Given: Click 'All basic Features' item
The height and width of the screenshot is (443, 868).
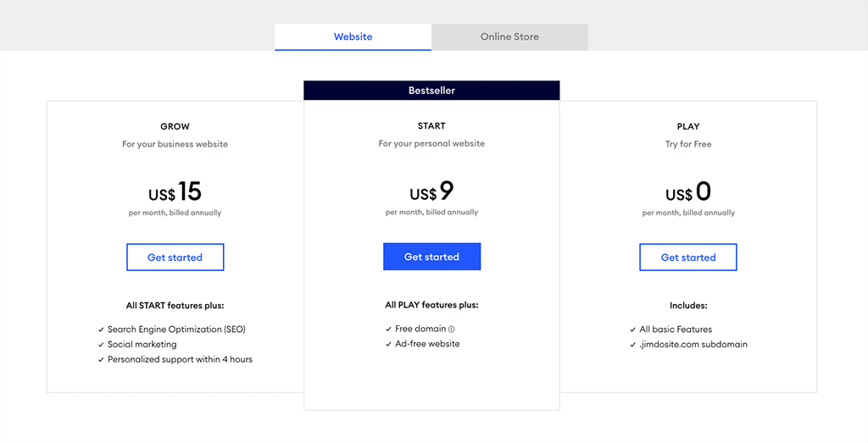Looking at the screenshot, I should click(676, 329).
